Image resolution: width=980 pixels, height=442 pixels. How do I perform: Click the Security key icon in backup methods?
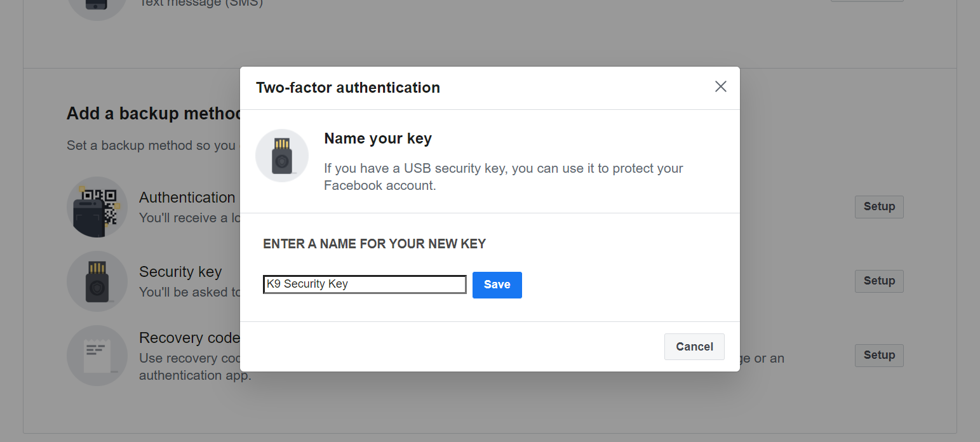point(97,281)
